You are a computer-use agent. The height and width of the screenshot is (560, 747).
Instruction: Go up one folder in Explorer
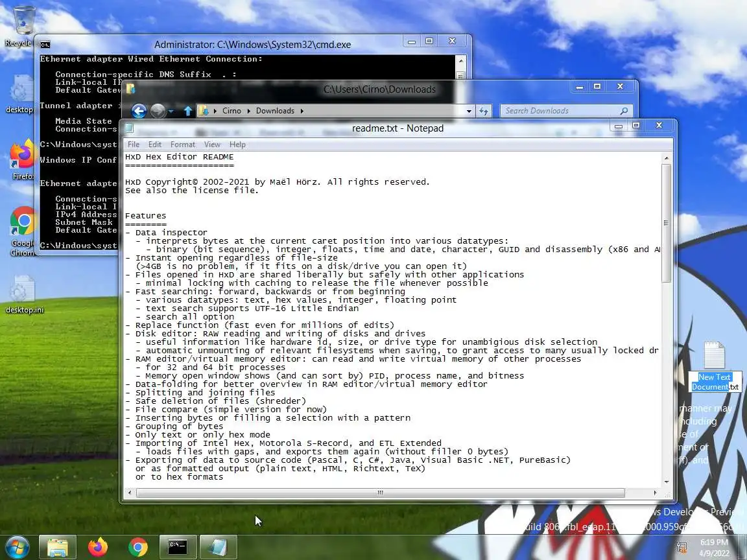[x=187, y=111]
